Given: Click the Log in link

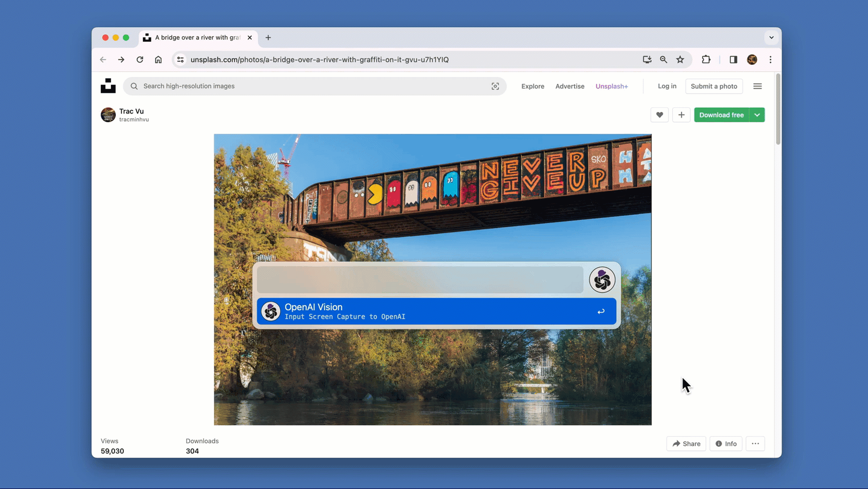Looking at the screenshot, I should coord(667,86).
